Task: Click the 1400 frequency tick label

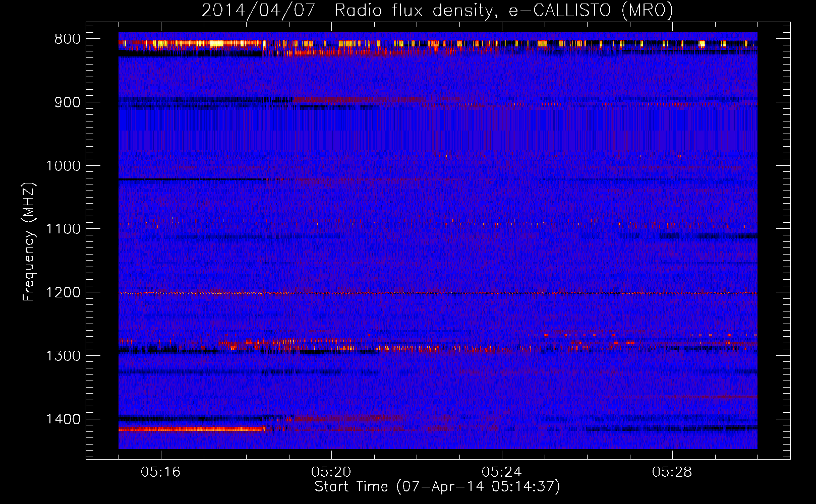Action: 63,419
